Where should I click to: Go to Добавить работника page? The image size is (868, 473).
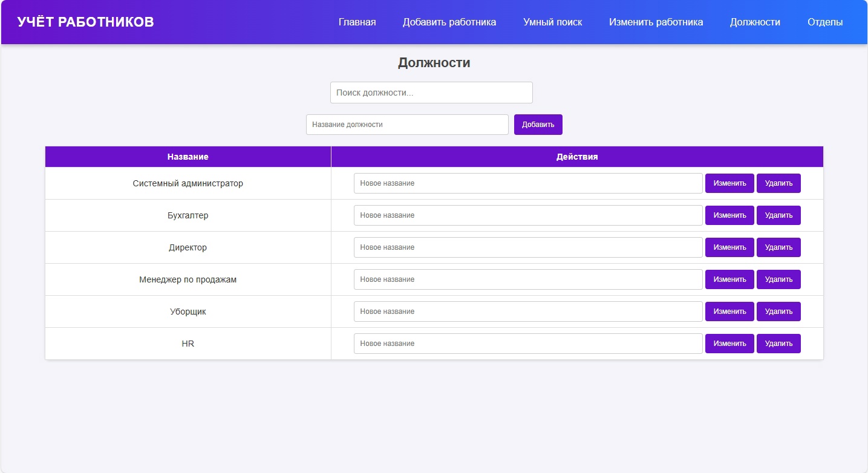pos(449,22)
